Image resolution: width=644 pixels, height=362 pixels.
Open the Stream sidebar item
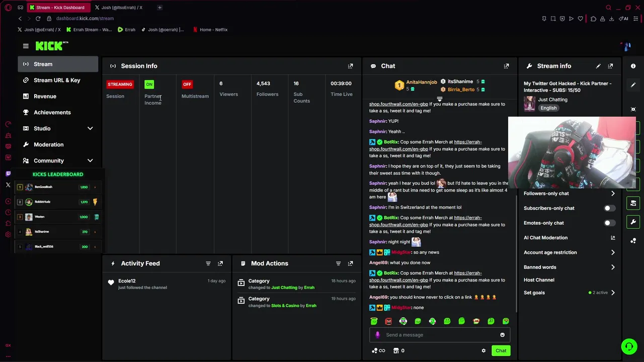coord(58,64)
